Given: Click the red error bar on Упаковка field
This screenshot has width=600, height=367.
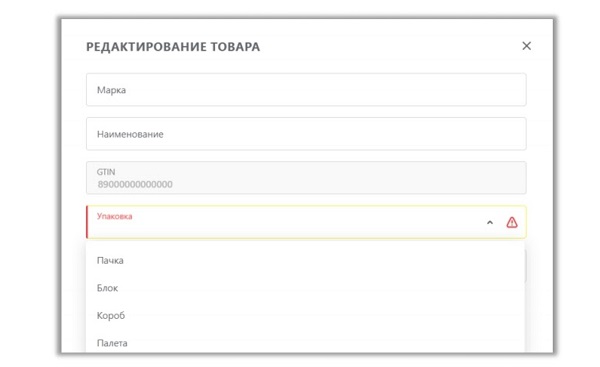Looking at the screenshot, I should pyautogui.click(x=87, y=222).
